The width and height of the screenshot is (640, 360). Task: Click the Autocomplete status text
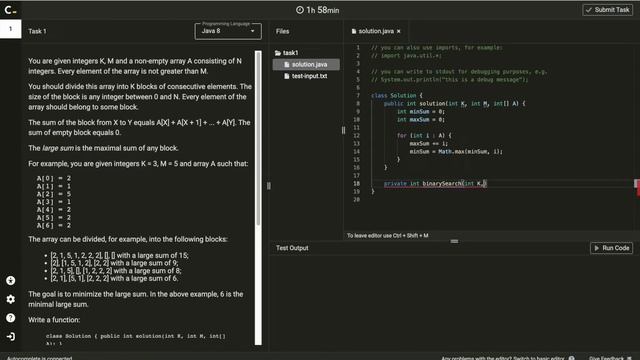(40, 358)
